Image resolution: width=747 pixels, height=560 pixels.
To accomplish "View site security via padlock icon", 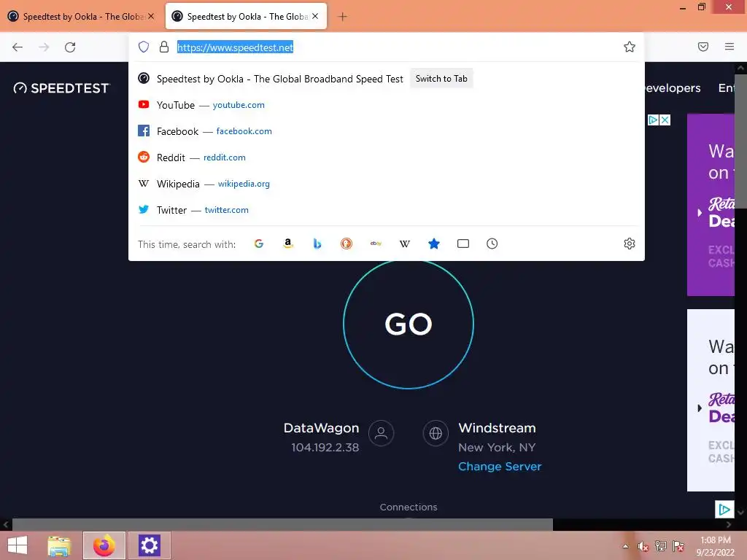I will pyautogui.click(x=164, y=47).
